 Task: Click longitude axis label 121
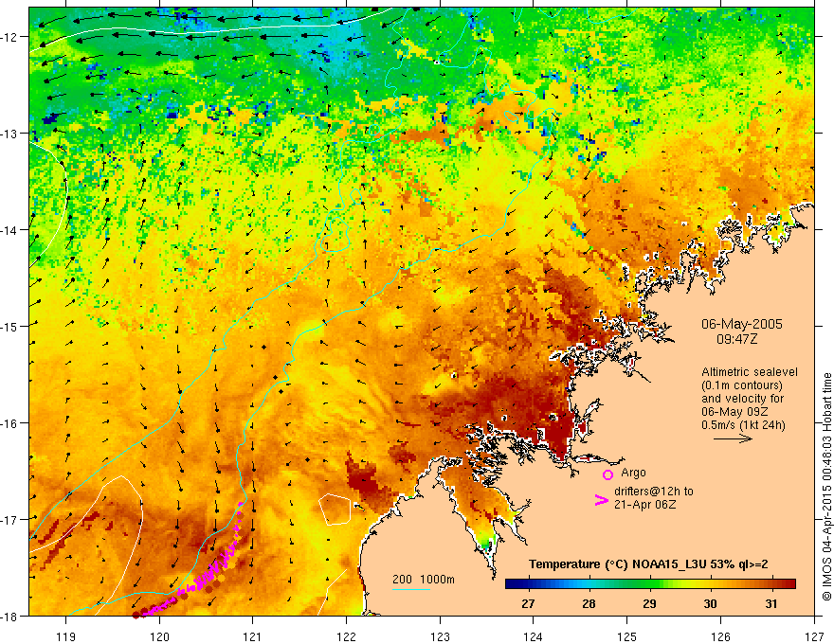point(253,636)
